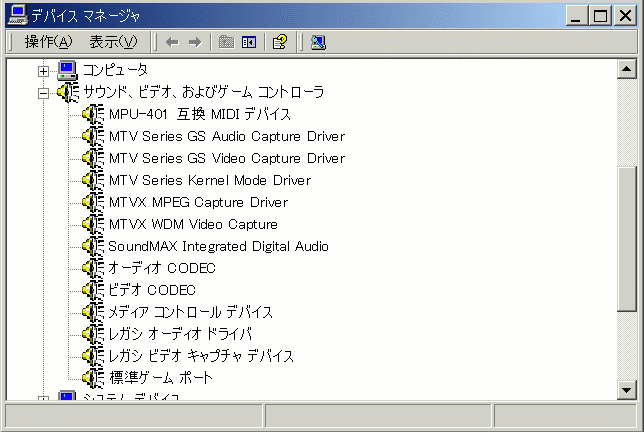
Task: Click the scrollbar up arrow
Action: (627, 69)
